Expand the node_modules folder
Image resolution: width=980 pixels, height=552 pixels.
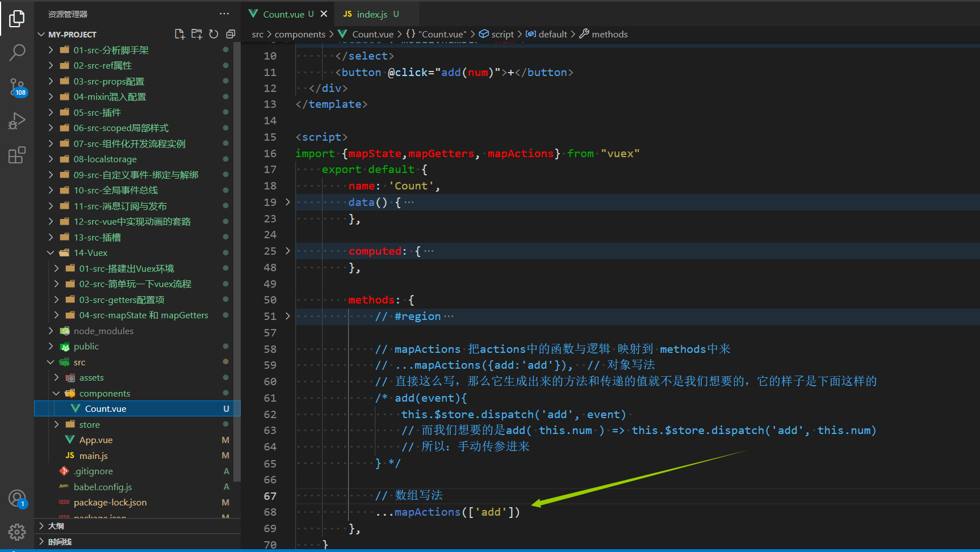point(51,331)
